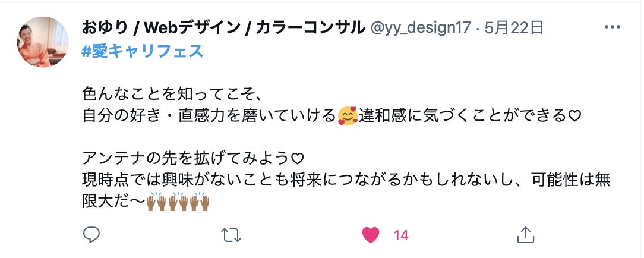Click the smiling face with hearts emoji
The width and height of the screenshot is (644, 258).
tap(347, 115)
